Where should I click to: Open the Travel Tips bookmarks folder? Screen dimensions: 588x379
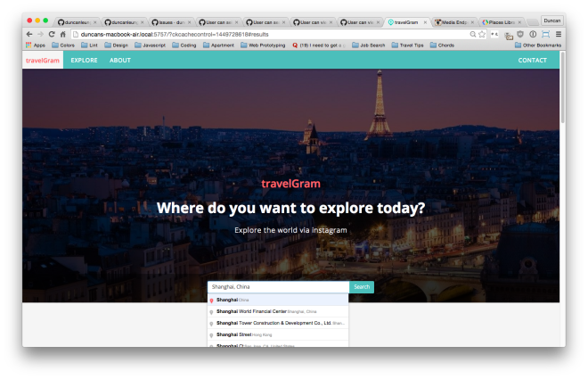pyautogui.click(x=408, y=45)
